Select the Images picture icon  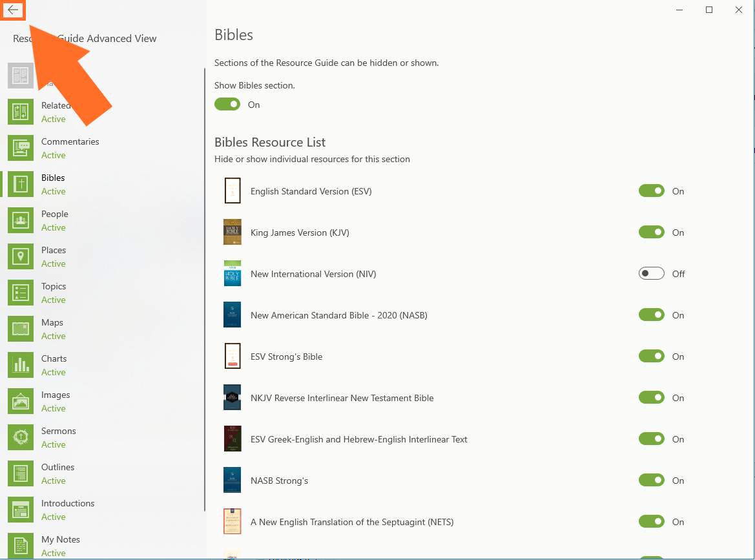[21, 401]
